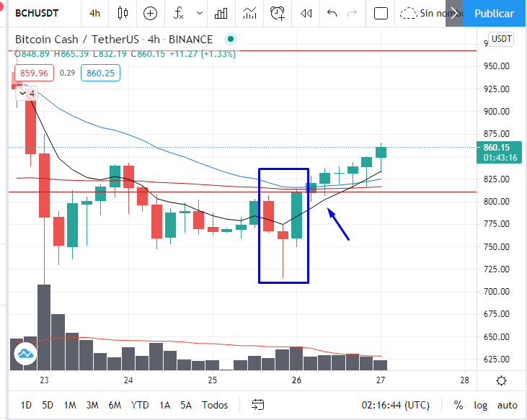This screenshot has width=527, height=420.
Task: Select the 1M date range
Action: click(70, 405)
